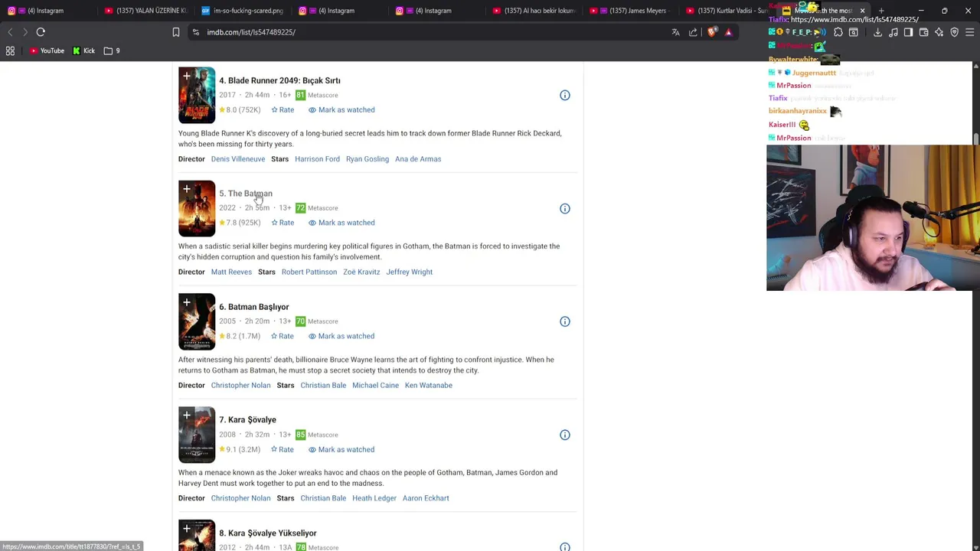This screenshot has width=980, height=551.
Task: Close the active IMDb tab
Action: coord(862,11)
